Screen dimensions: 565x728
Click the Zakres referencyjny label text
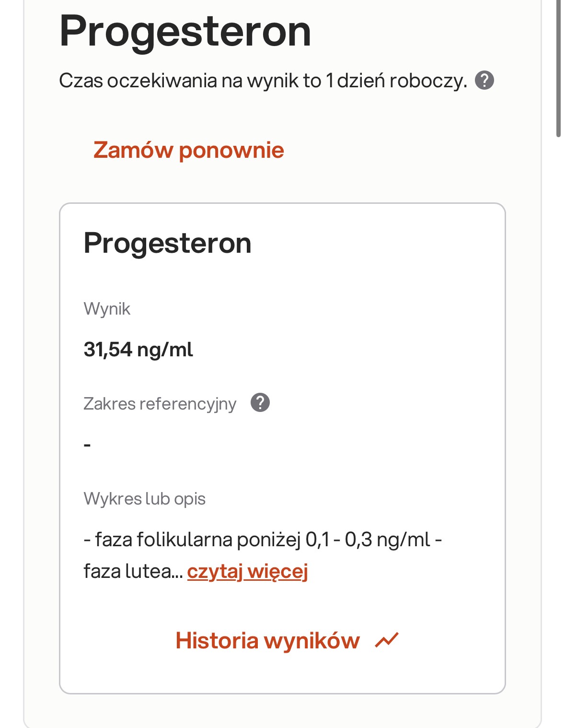[160, 404]
